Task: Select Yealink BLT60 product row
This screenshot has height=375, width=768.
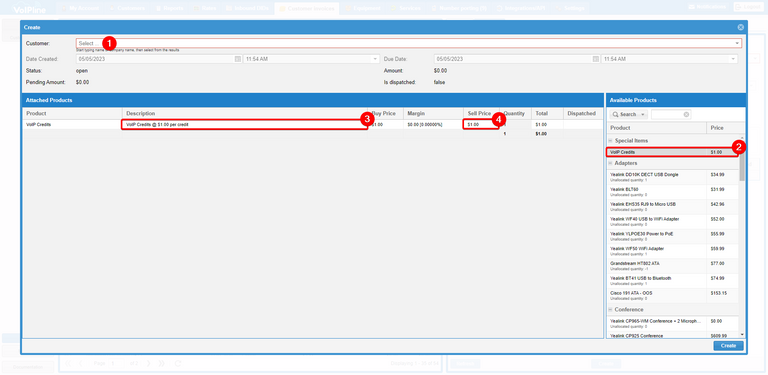Action: (x=673, y=192)
